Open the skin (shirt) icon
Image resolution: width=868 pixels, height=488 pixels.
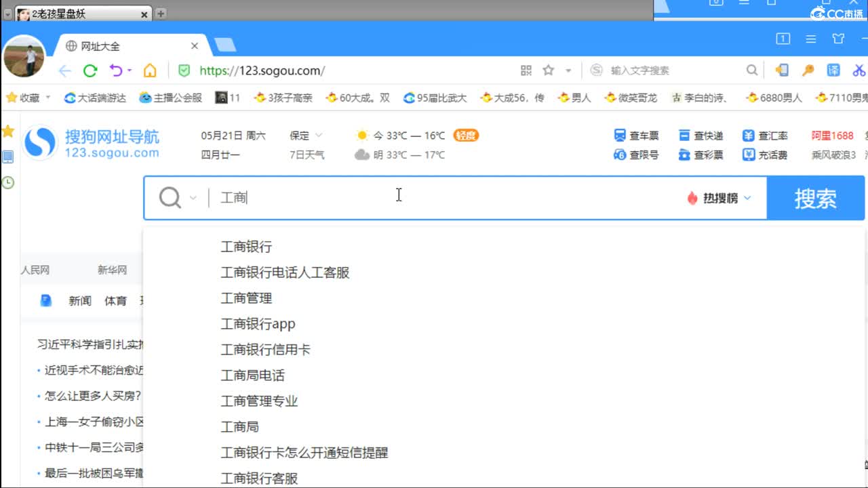tap(838, 39)
